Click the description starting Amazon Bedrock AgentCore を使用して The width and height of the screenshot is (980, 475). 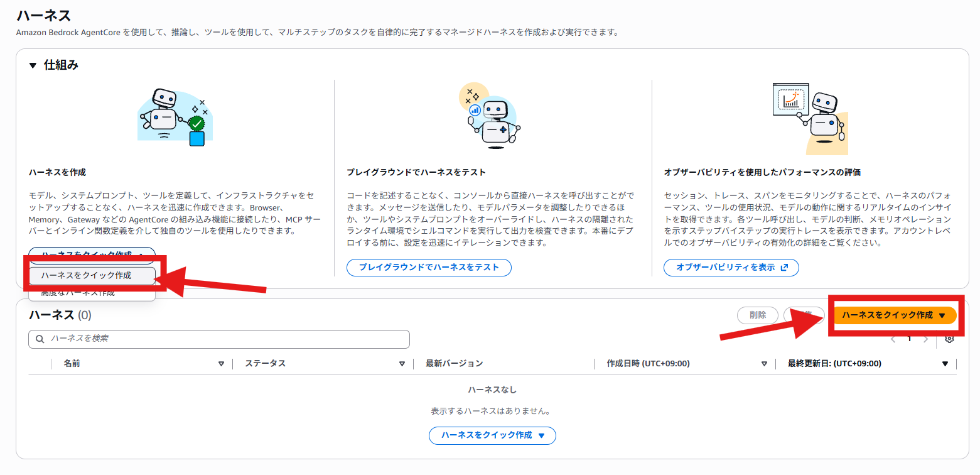pyautogui.click(x=317, y=32)
